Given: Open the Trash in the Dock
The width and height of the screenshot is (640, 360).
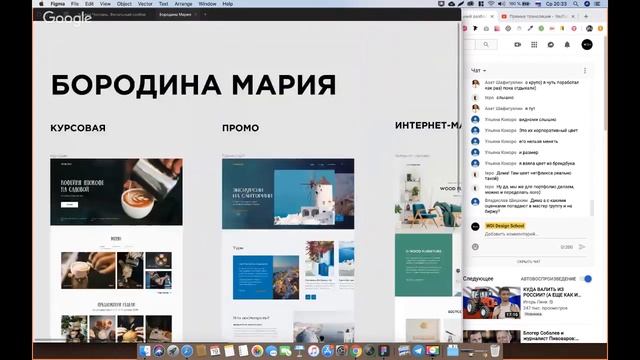Looking at the screenshot, I should coord(495,351).
